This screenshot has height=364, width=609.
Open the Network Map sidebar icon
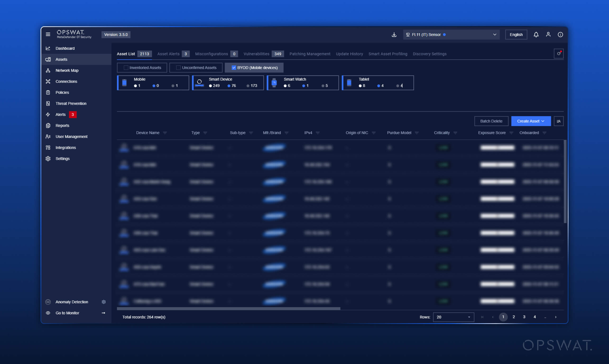coord(48,70)
